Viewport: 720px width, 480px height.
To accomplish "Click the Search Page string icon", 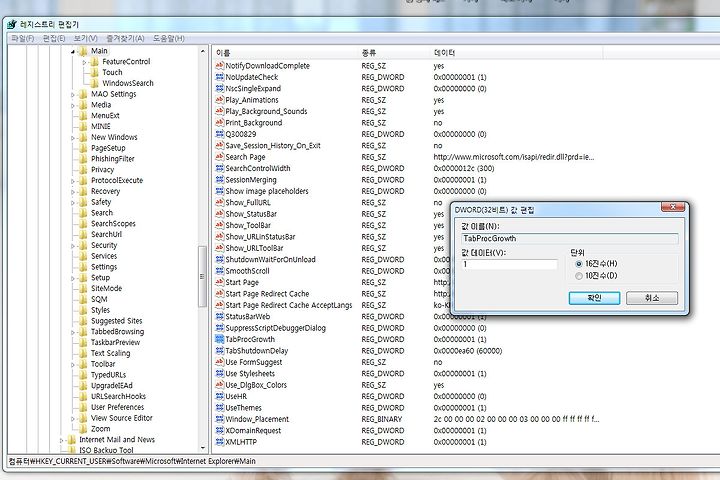I will click(x=219, y=157).
